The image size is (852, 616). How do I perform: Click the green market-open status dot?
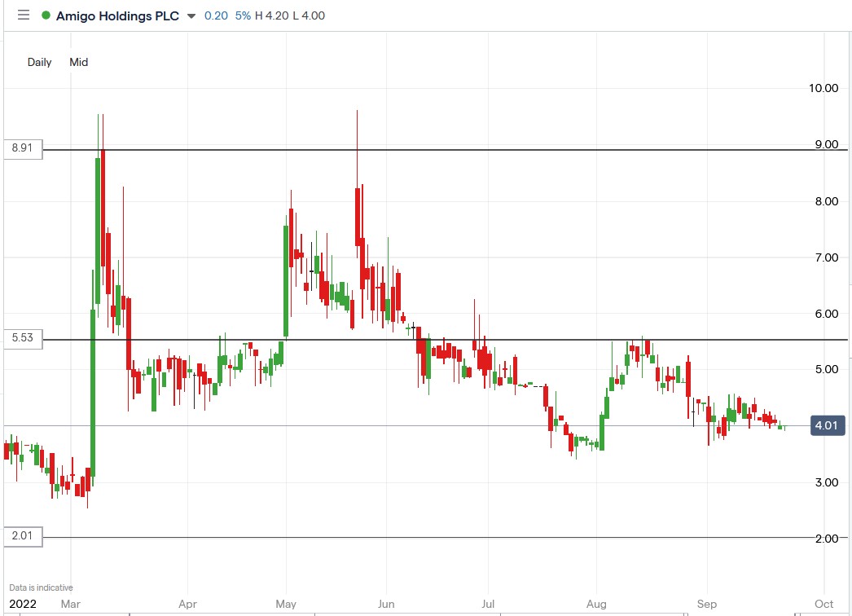pos(46,15)
